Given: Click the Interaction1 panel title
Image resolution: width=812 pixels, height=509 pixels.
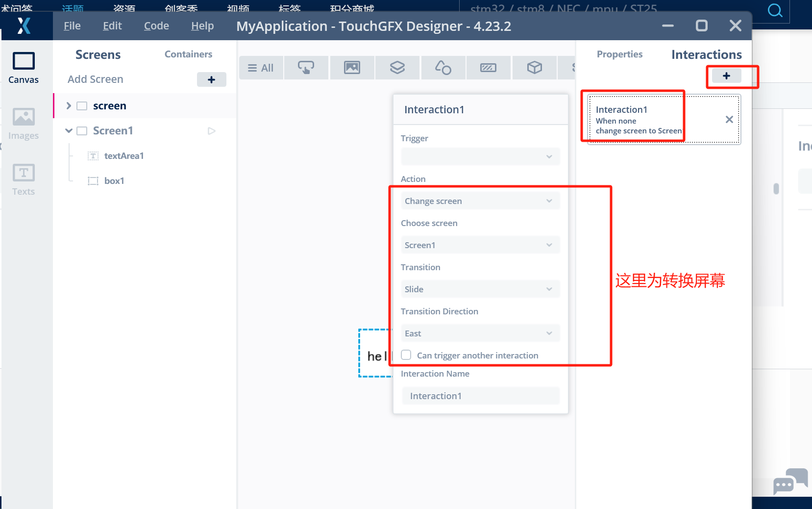Looking at the screenshot, I should (434, 110).
